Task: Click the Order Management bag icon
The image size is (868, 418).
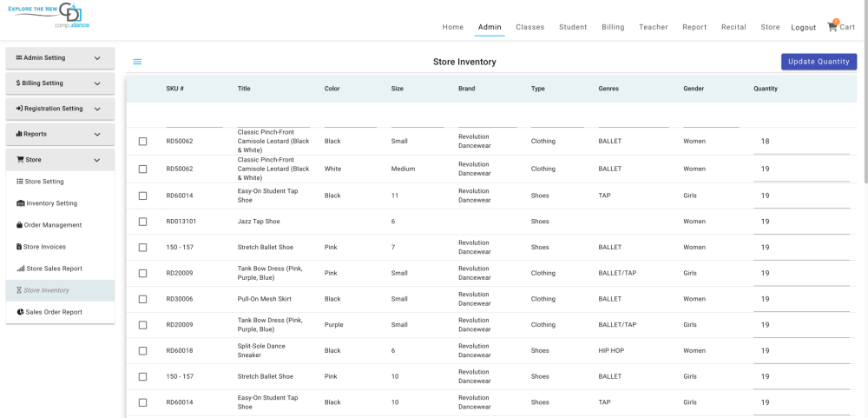Action: tap(19, 225)
